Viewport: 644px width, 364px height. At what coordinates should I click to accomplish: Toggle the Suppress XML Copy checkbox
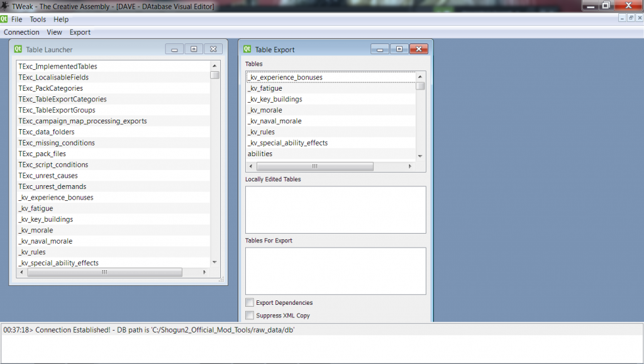tap(250, 316)
